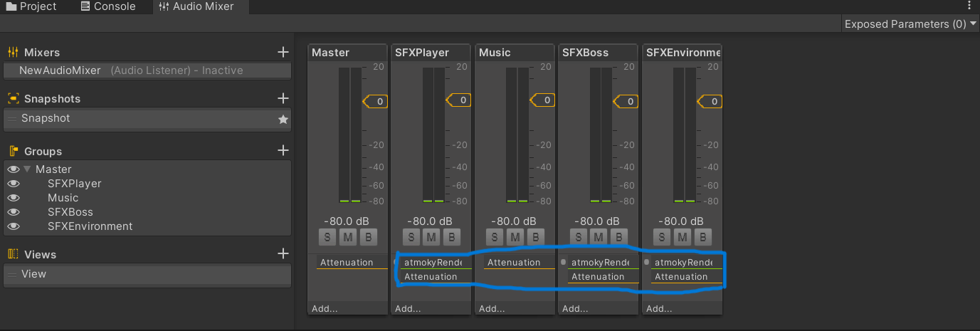This screenshot has height=331, width=980.
Task: Click the star icon on Snapshot row
Action: pyautogui.click(x=283, y=119)
